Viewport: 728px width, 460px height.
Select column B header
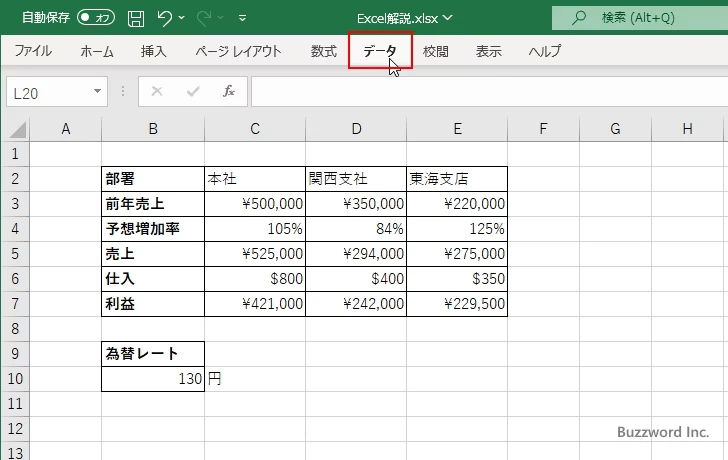153,129
